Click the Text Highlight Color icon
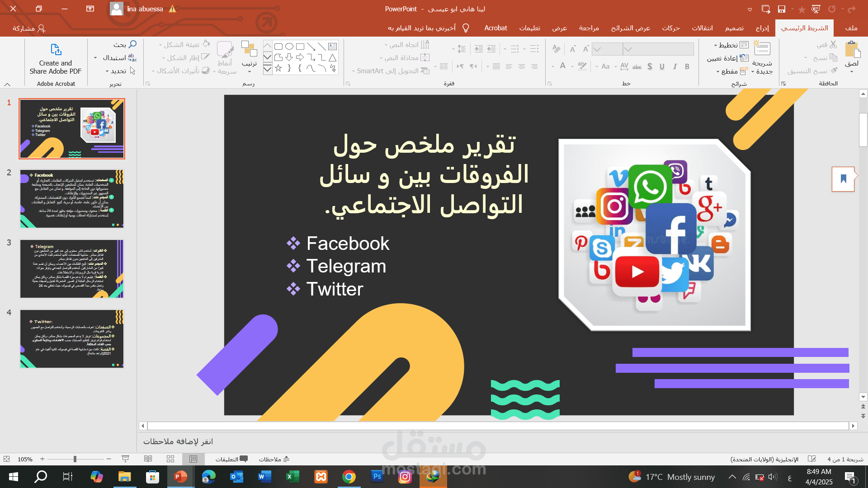This screenshot has width=868, height=488. click(582, 66)
